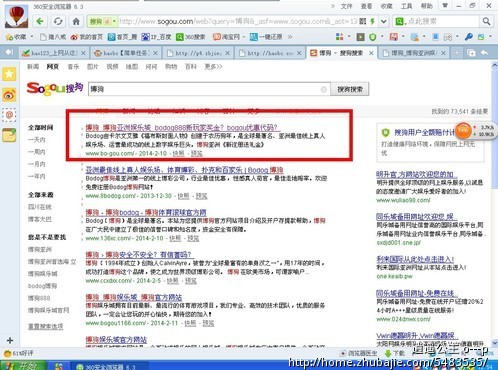Clear the Sogou search box with the x icon
The image size is (498, 370).
(323, 89)
